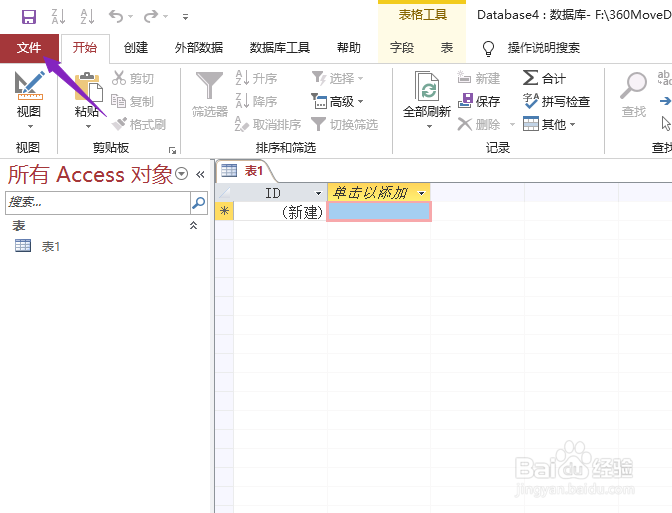
Task: Open the Customize Quick Access Toolbar dropdown
Action: point(185,17)
